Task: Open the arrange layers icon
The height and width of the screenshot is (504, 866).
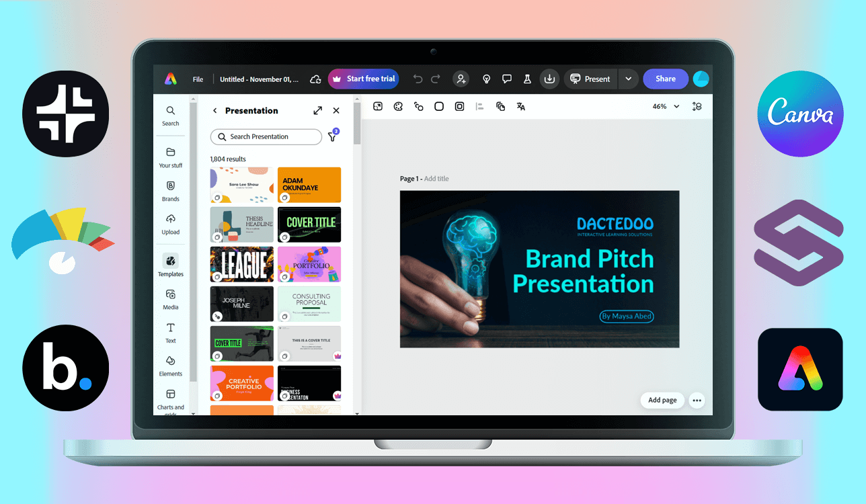Action: pyautogui.click(x=500, y=106)
